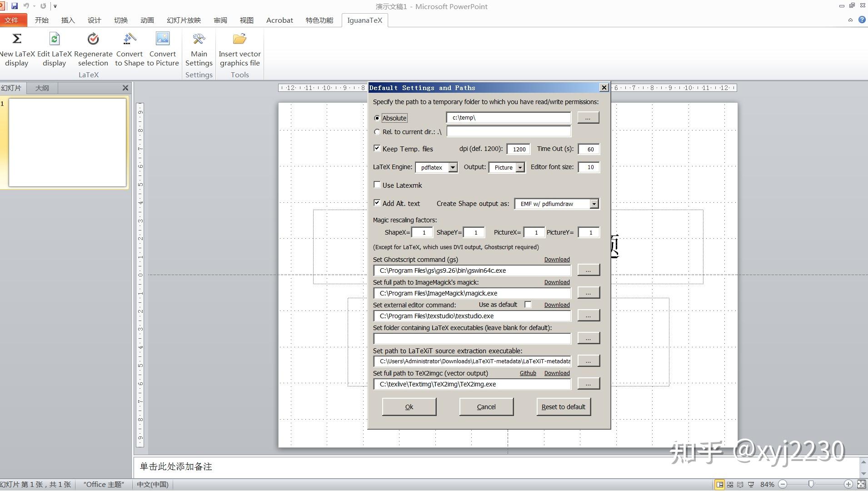Click the Insert vector graphics file icon
The image size is (868, 491).
coord(239,39)
